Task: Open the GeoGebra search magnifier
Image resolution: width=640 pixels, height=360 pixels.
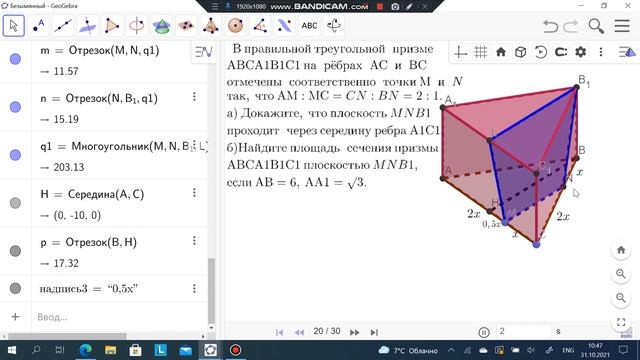Action: (596, 26)
